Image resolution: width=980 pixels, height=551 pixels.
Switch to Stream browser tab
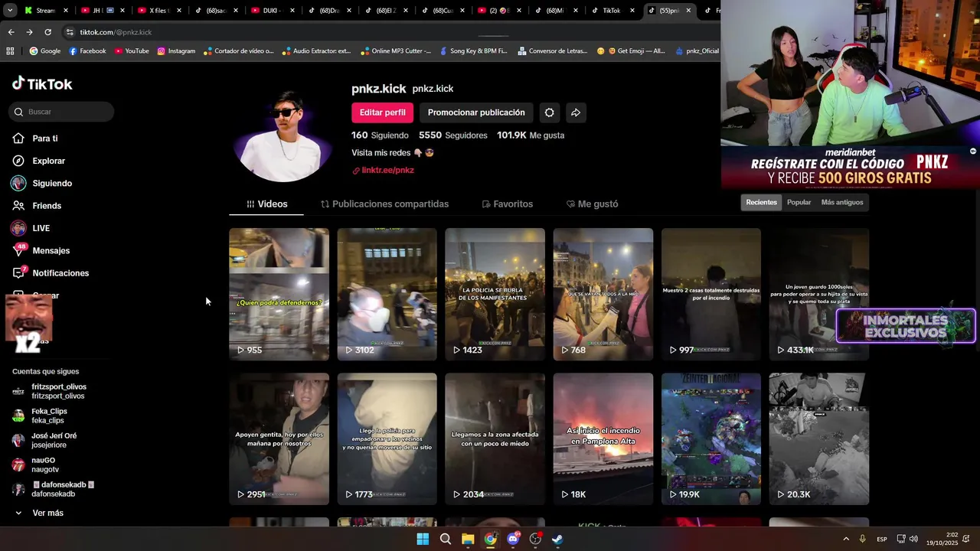[x=45, y=11]
